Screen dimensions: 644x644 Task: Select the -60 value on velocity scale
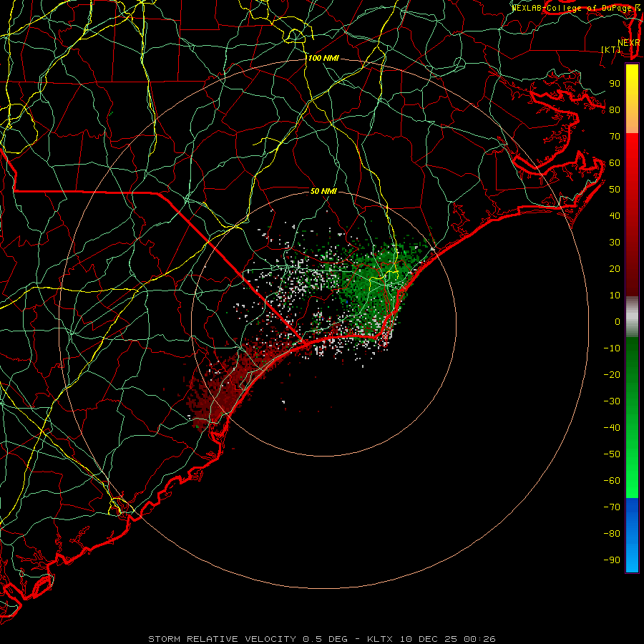[x=612, y=481]
